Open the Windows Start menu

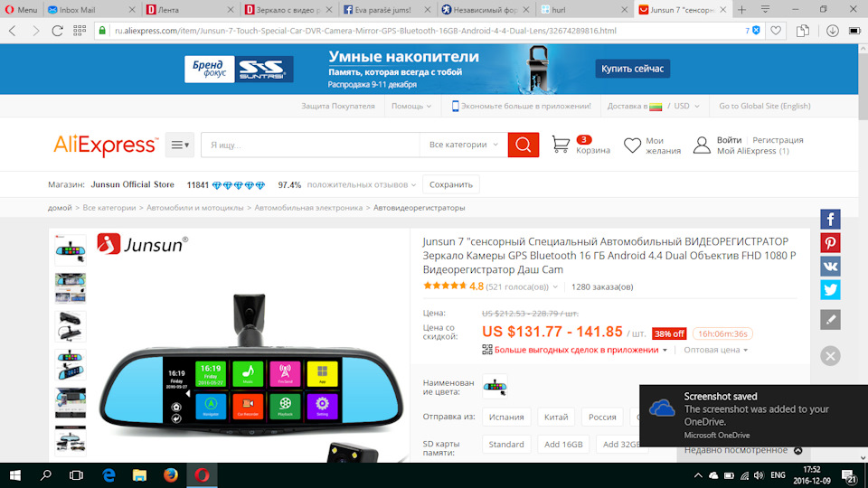(x=15, y=475)
